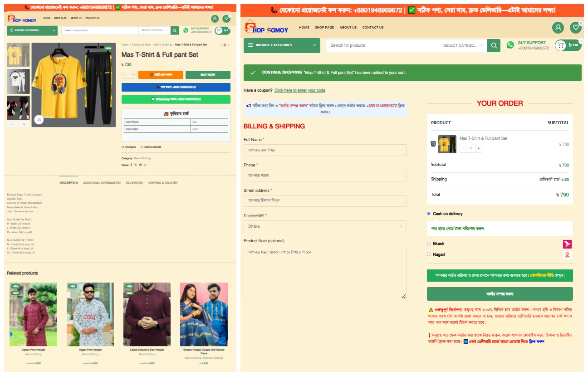
Task: Expand Browse Categories menu on the checkout page
Action: [x=282, y=45]
